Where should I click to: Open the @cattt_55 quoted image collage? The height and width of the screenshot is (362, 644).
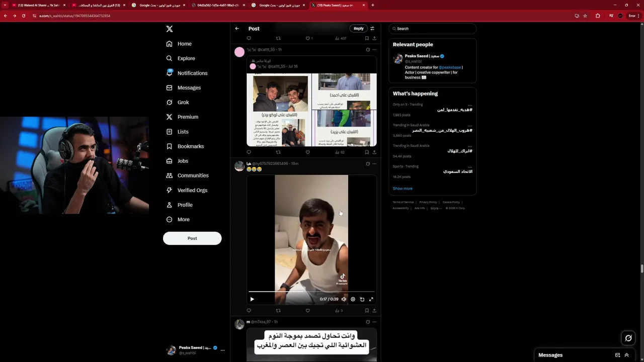click(x=311, y=110)
